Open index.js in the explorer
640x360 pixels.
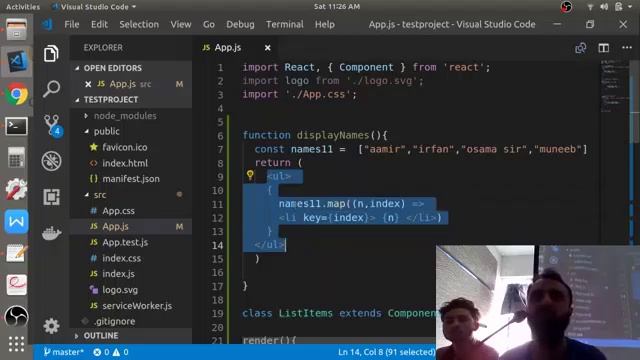tap(118, 274)
